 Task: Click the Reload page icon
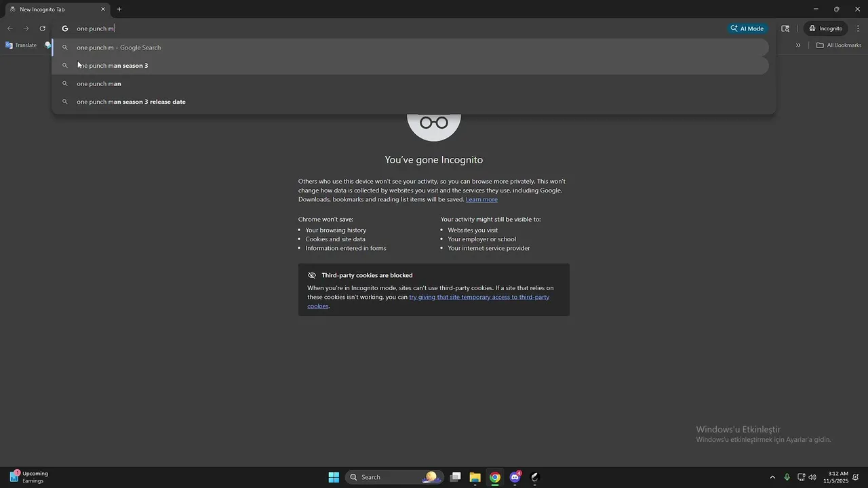click(42, 28)
